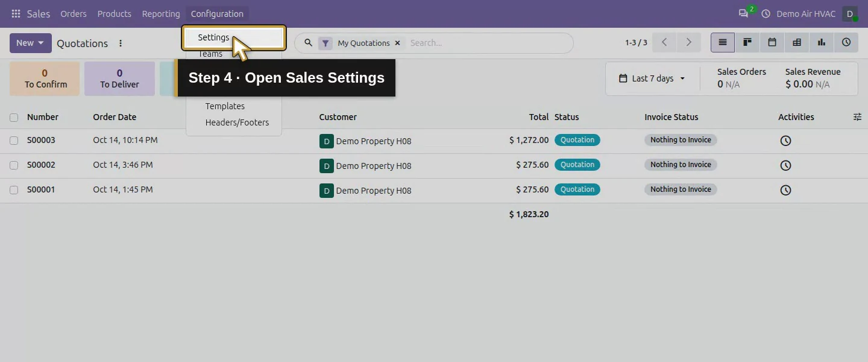Click Quotation status badge for S00001

(x=577, y=189)
